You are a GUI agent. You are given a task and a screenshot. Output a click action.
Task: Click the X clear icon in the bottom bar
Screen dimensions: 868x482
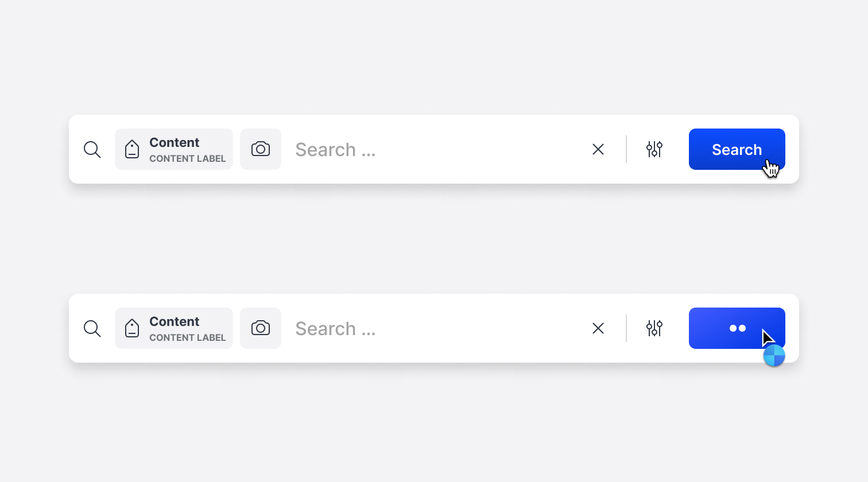tap(598, 328)
